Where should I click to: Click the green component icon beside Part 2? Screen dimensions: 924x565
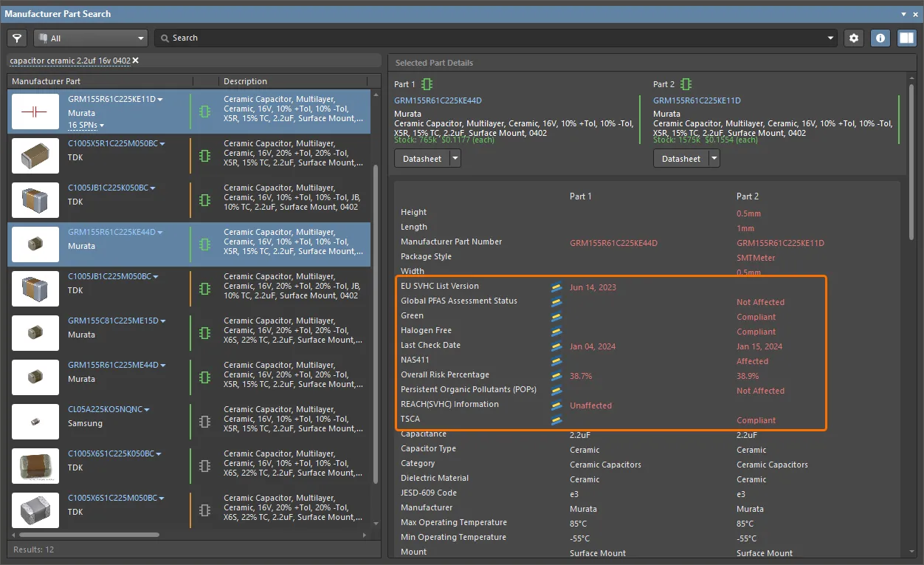(x=686, y=84)
